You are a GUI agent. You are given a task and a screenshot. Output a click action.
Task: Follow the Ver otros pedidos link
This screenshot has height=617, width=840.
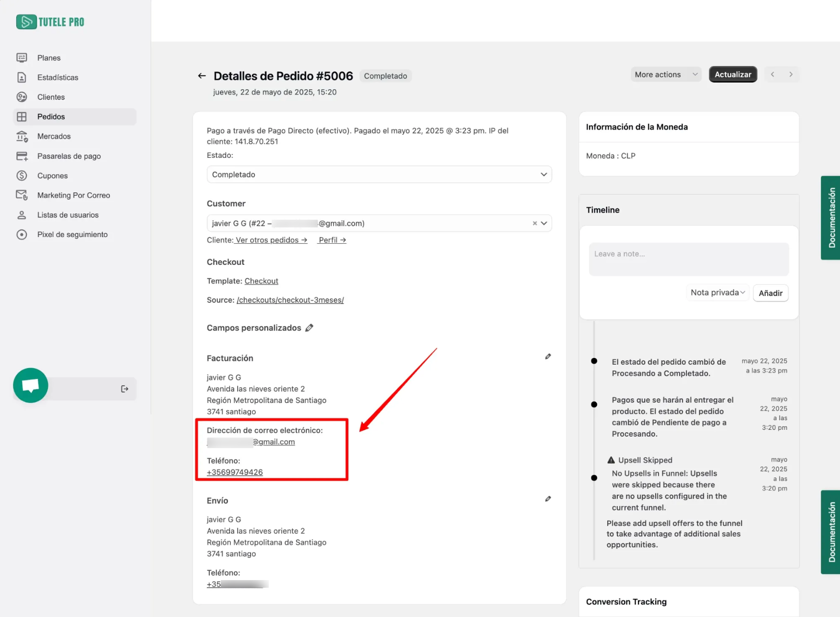pos(271,240)
